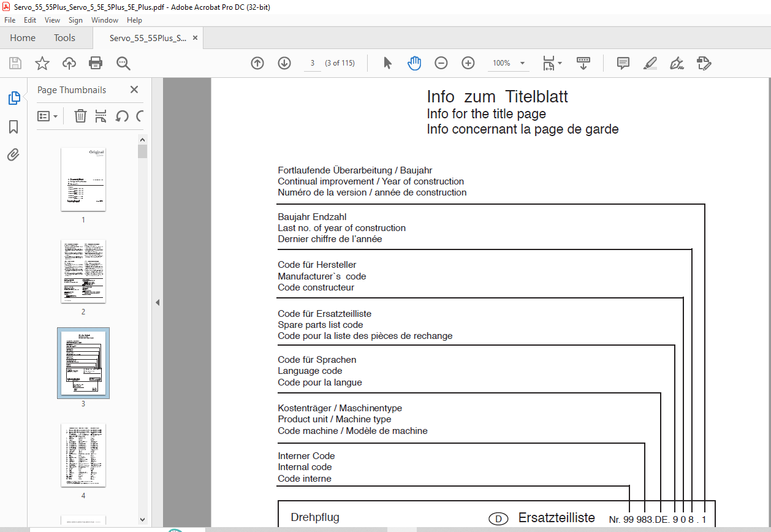Viewport: 771px width, 532px height.
Task: Click the Request signatures toolbar icon
Action: point(704,63)
